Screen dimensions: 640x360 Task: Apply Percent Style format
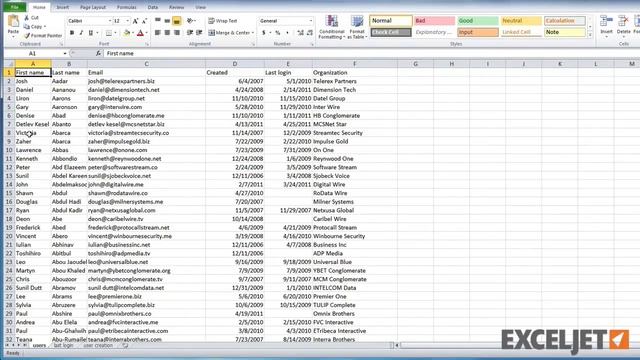tap(278, 33)
